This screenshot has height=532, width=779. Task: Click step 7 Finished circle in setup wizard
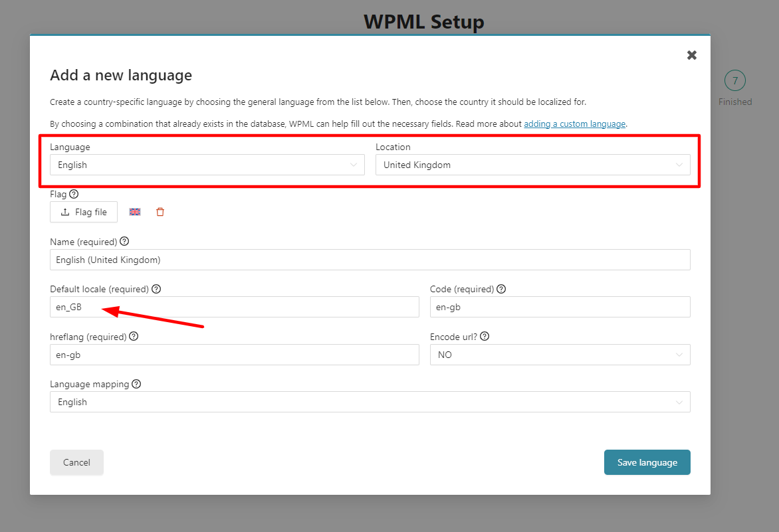(735, 80)
